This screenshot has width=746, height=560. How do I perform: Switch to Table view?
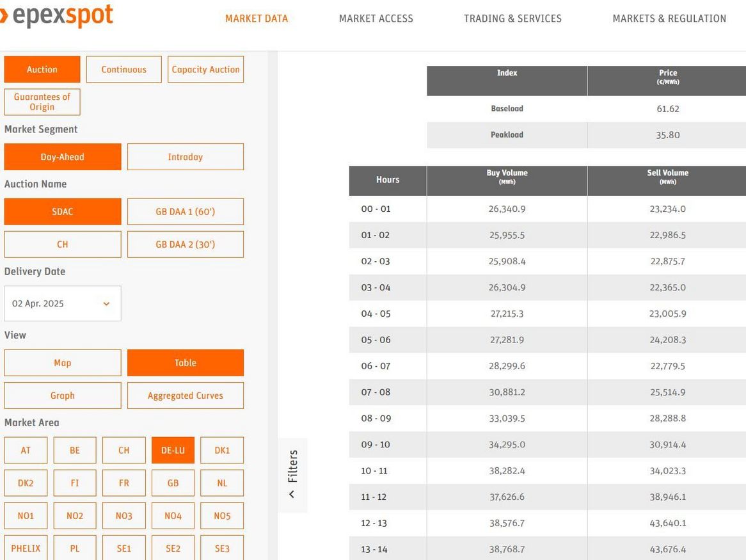click(x=186, y=363)
